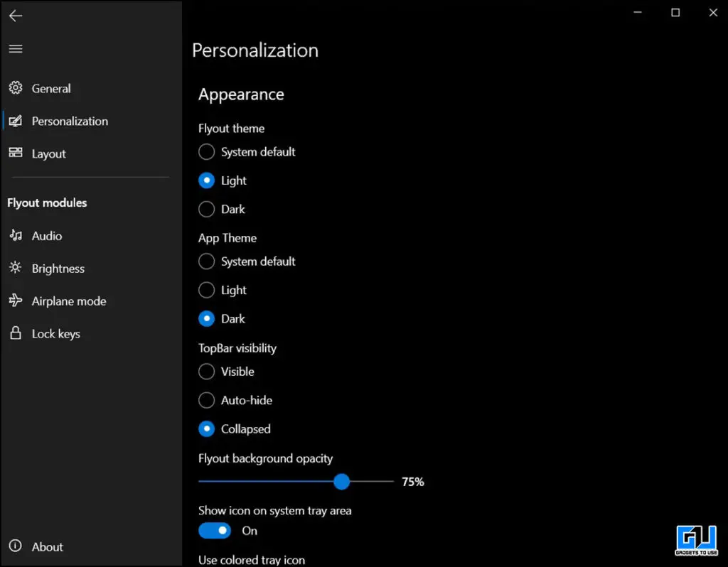Select System default Flyout theme

click(x=207, y=152)
